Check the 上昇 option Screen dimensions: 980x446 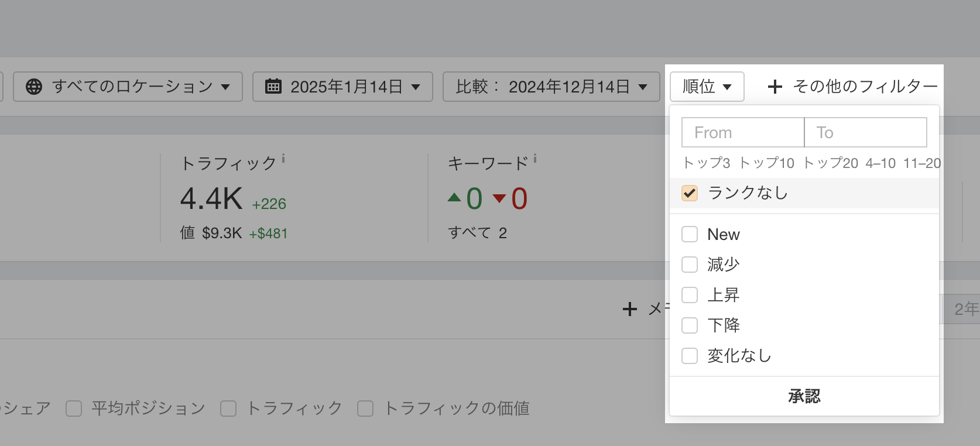(690, 295)
